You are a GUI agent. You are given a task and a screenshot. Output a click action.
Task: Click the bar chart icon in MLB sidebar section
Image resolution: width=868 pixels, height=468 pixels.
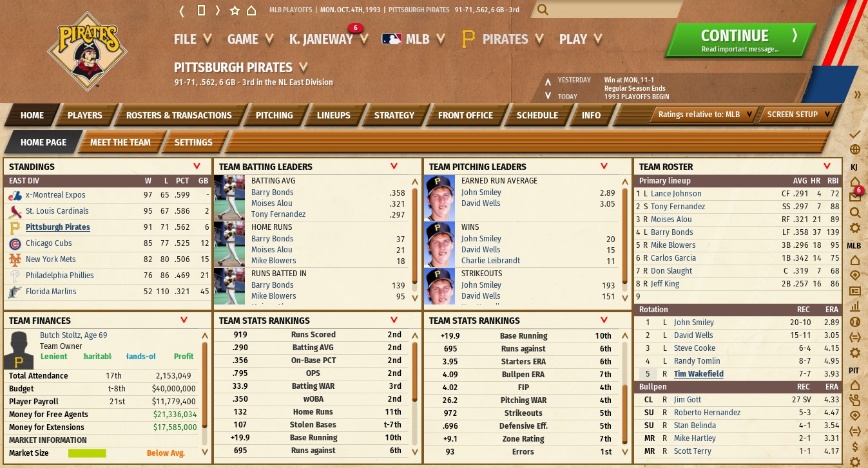[854, 306]
